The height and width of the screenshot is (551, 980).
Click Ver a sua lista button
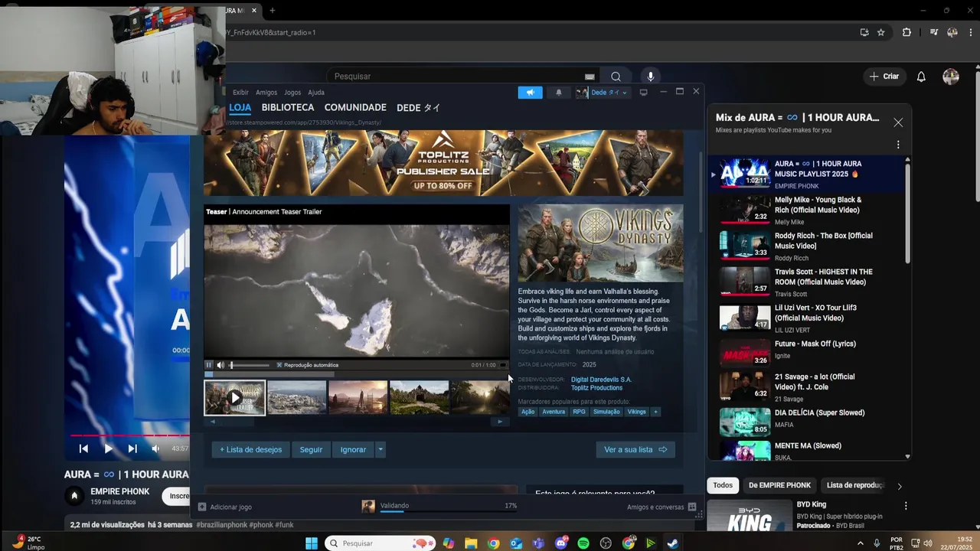[x=635, y=450]
